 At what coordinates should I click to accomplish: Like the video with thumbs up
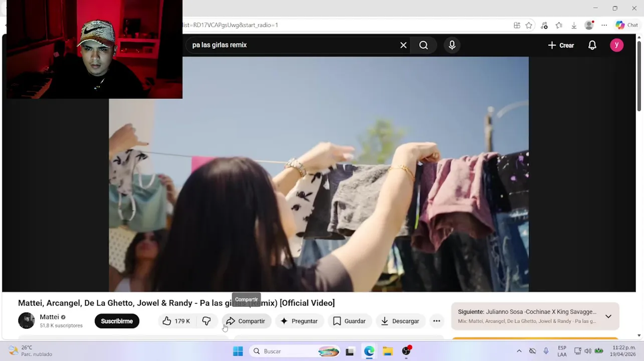(176, 321)
